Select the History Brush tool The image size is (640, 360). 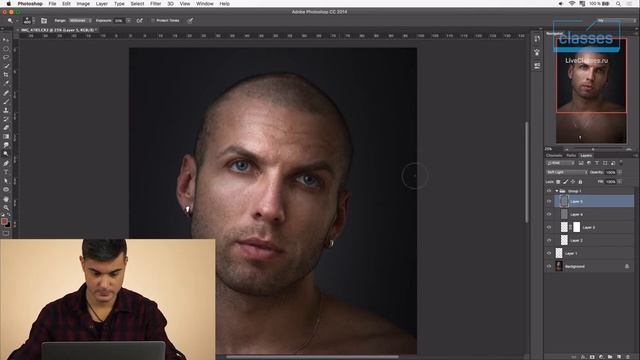(6, 119)
